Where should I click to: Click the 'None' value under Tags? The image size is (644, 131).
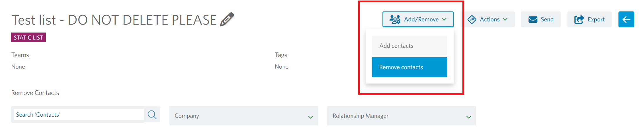coord(281,67)
